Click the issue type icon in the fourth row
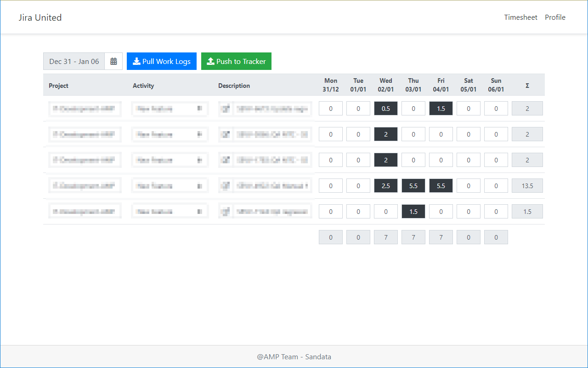 (225, 185)
